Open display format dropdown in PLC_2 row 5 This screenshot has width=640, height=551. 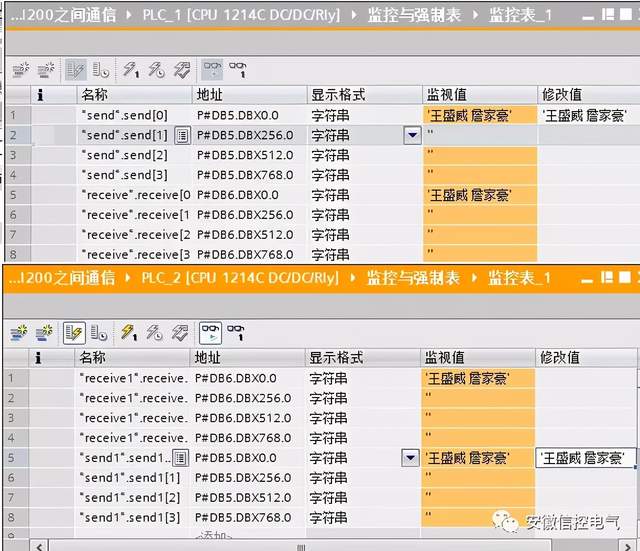click(410, 458)
